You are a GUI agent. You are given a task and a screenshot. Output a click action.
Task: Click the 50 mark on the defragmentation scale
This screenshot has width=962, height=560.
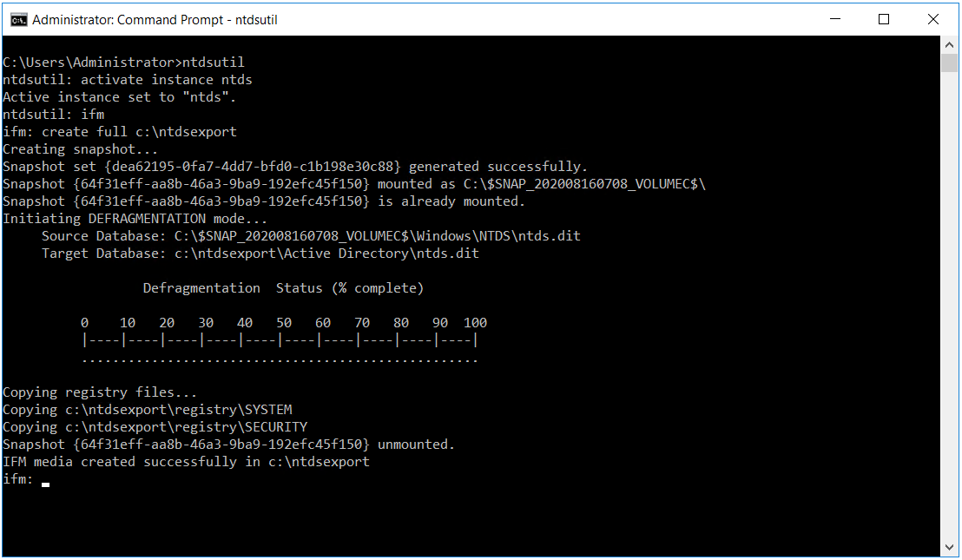283,323
